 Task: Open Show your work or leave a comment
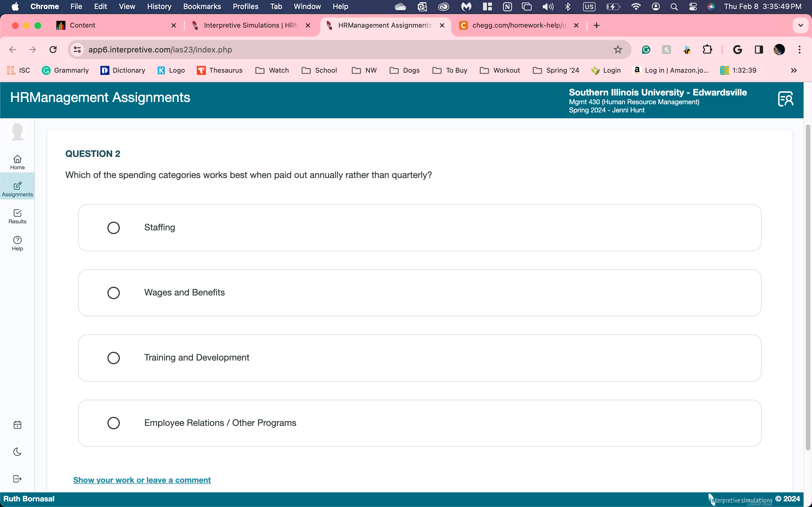142,480
